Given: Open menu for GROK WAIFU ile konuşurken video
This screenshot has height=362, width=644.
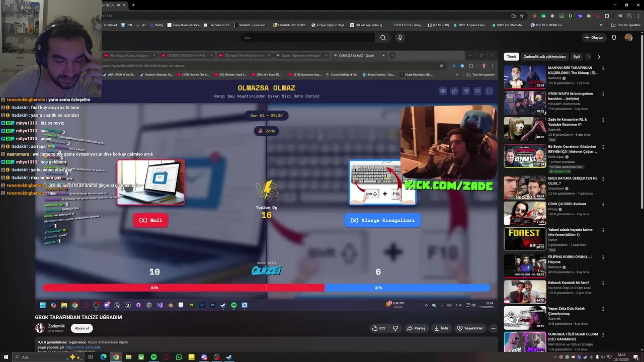Looking at the screenshot, I should coord(603,94).
